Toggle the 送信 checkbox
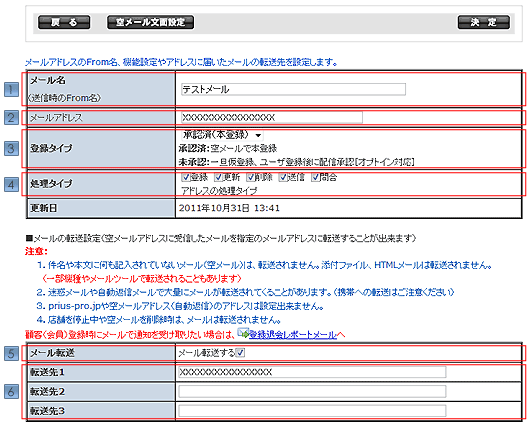531x427 pixels. (283, 177)
